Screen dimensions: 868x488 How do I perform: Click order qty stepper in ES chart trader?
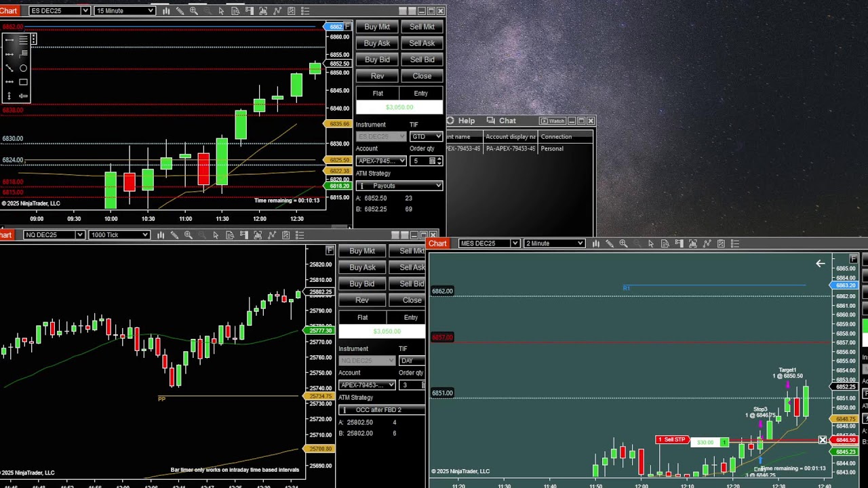tap(439, 161)
